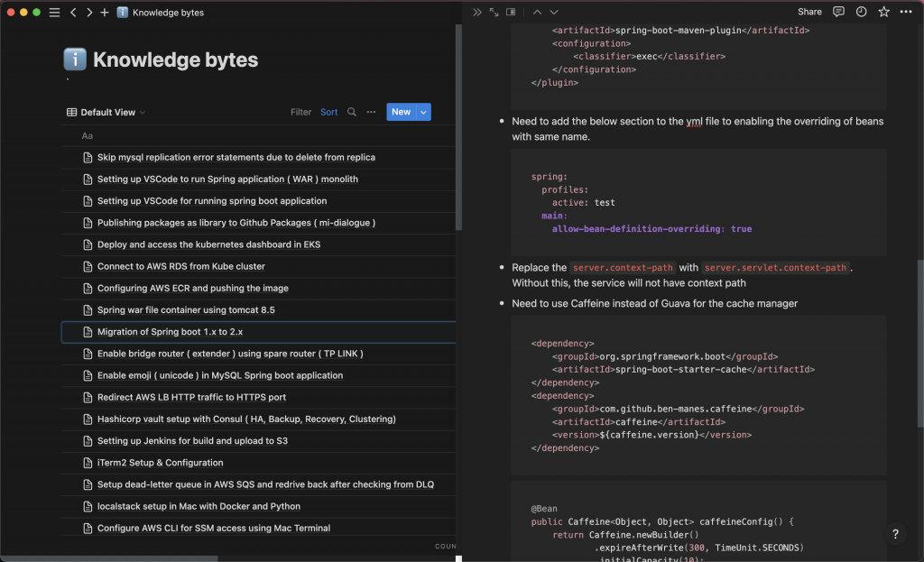This screenshot has width=924, height=562.
Task: Open the Filter option
Action: (300, 112)
